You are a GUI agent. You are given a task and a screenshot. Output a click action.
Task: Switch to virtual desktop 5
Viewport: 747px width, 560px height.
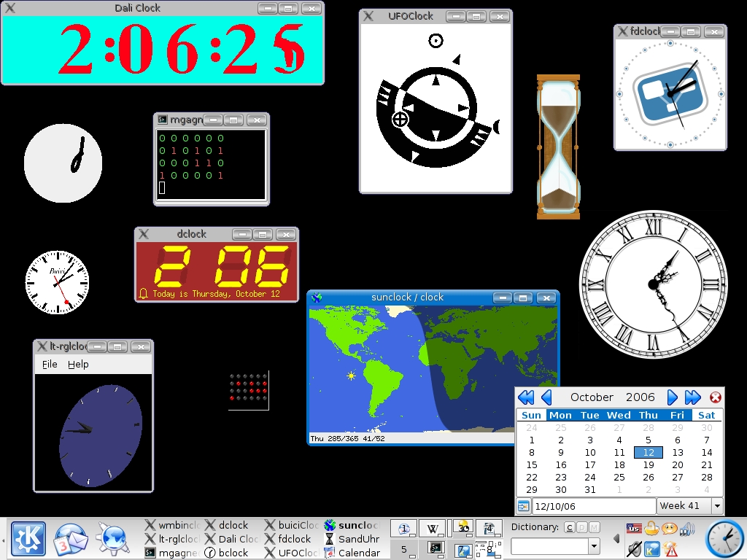404,549
